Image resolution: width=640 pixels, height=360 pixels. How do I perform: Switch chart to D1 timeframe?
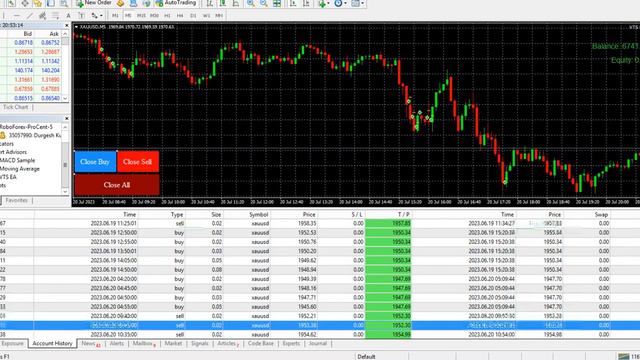click(193, 16)
